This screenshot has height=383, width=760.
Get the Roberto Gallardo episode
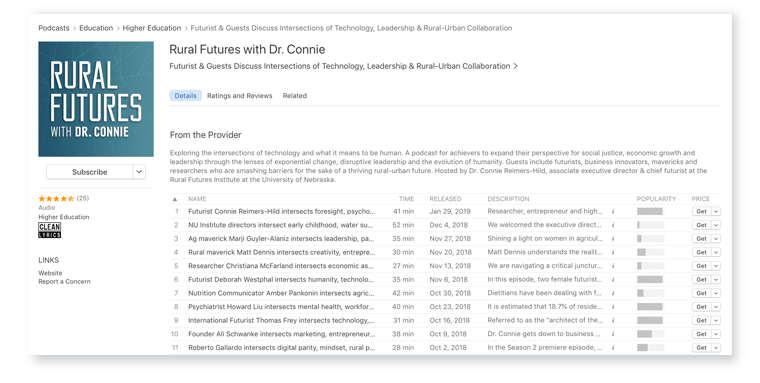click(x=701, y=348)
